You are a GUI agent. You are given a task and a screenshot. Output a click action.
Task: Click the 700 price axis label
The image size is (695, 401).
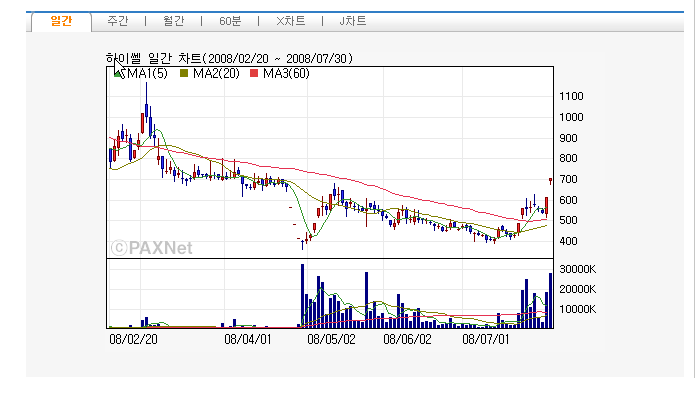(568, 179)
